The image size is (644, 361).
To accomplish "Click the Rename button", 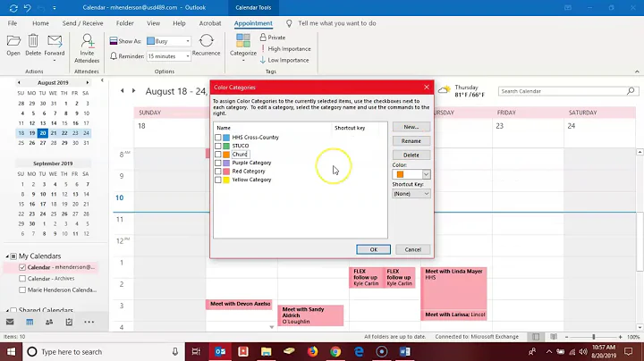I will [411, 140].
